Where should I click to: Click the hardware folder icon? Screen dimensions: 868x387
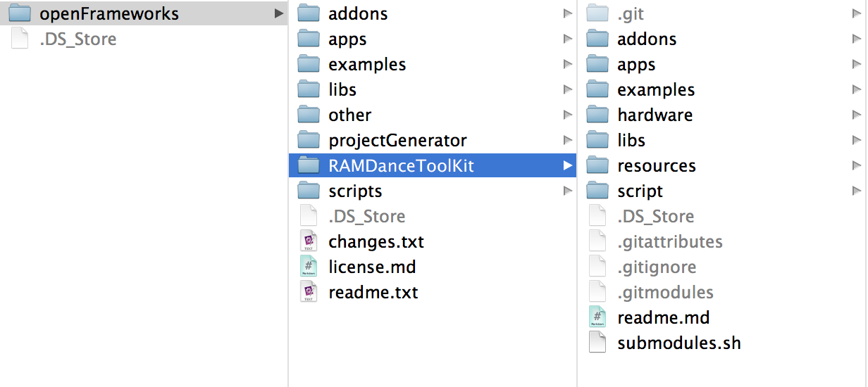pyautogui.click(x=597, y=115)
